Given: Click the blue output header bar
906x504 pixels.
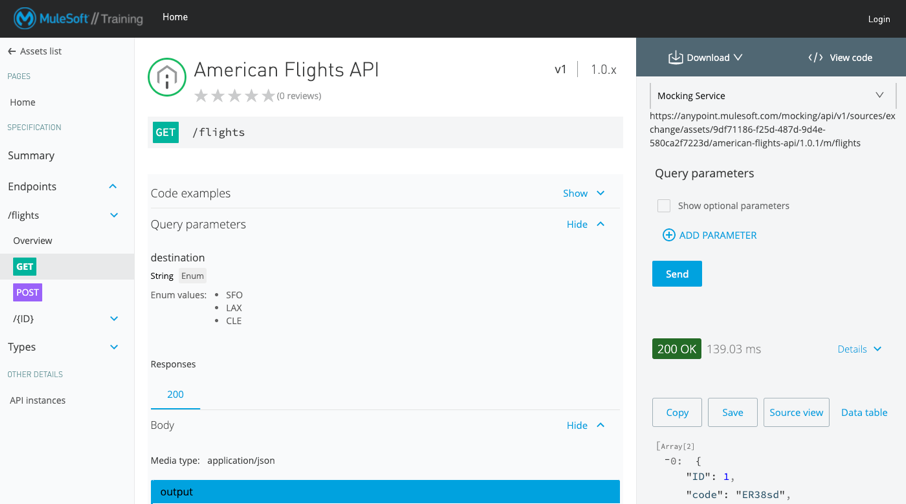Looking at the screenshot, I should pyautogui.click(x=385, y=492).
